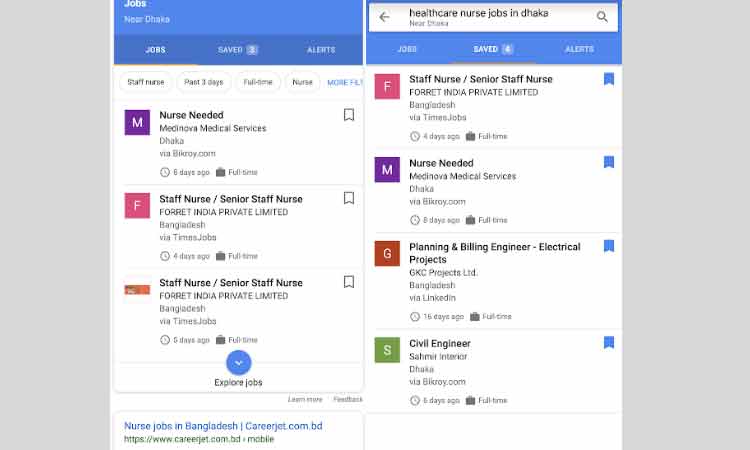The image size is (750, 450).
Task: Click the 16 days ago posting time
Action: coord(443,317)
